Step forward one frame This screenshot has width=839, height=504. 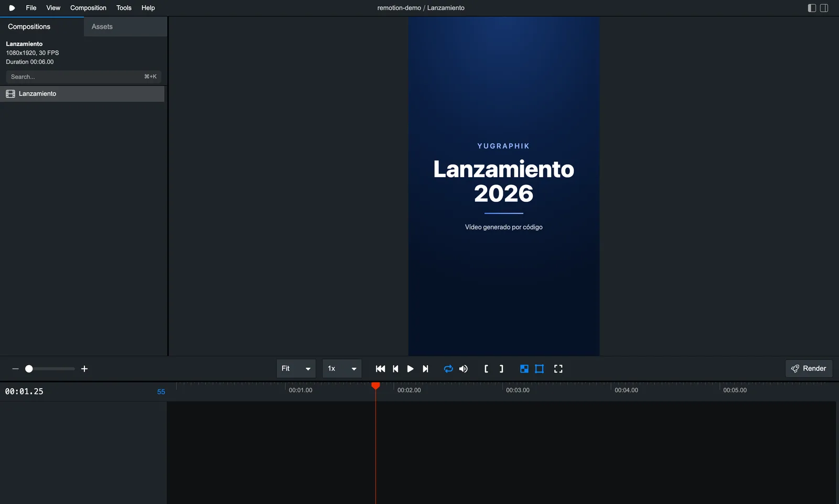[x=425, y=369]
